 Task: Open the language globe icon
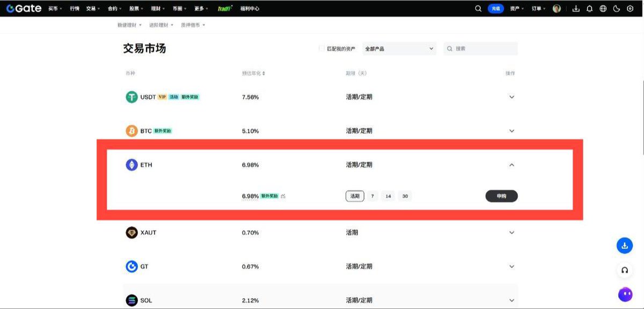pyautogui.click(x=603, y=9)
